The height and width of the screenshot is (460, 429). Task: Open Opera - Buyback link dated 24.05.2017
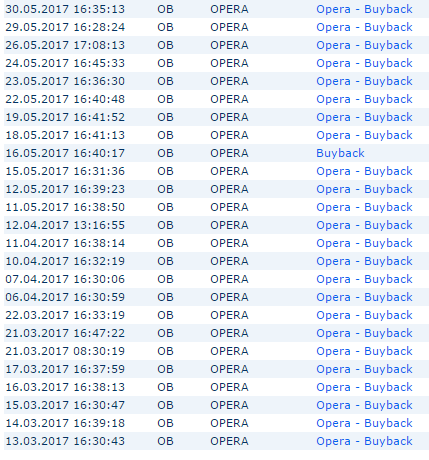(364, 63)
